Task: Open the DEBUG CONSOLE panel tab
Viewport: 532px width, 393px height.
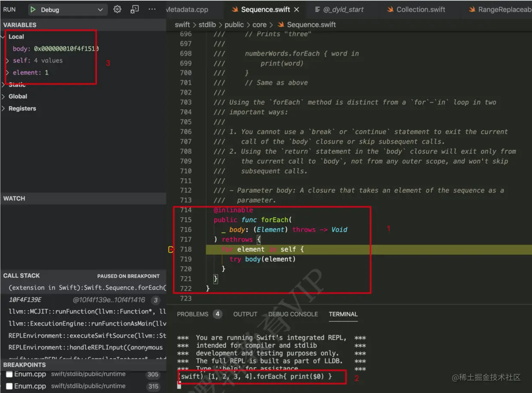Action: coord(293,314)
